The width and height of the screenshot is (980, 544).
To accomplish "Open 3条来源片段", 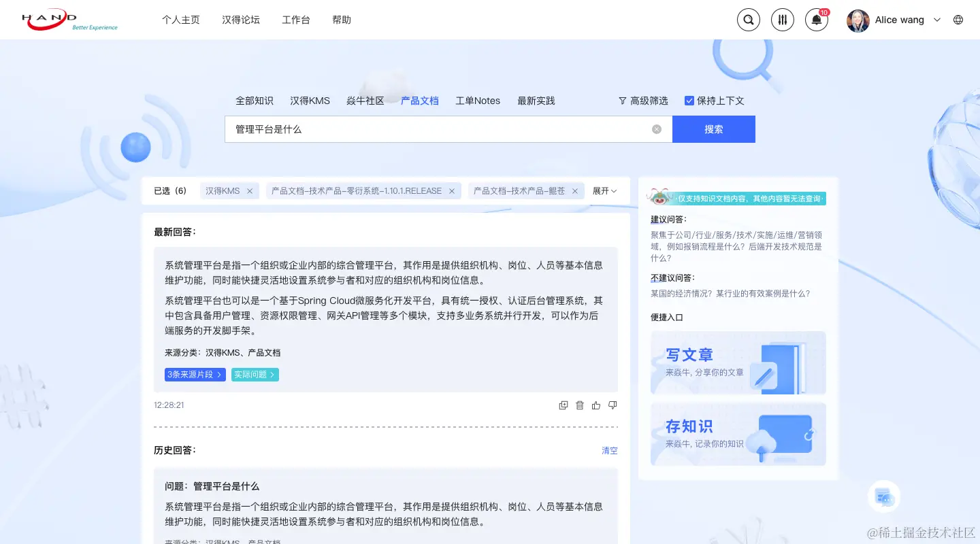I will [195, 375].
